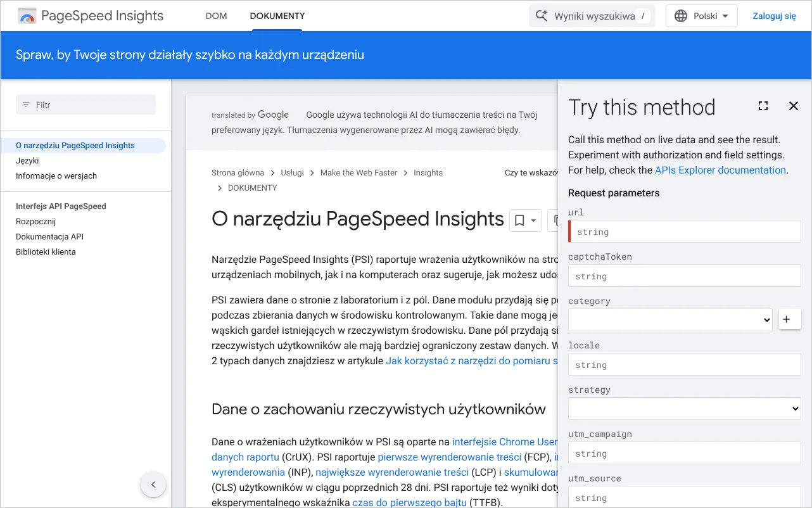Viewport: 812px width, 508px height.
Task: Open największe wyrenderowanie treści link
Action: [x=392, y=473]
